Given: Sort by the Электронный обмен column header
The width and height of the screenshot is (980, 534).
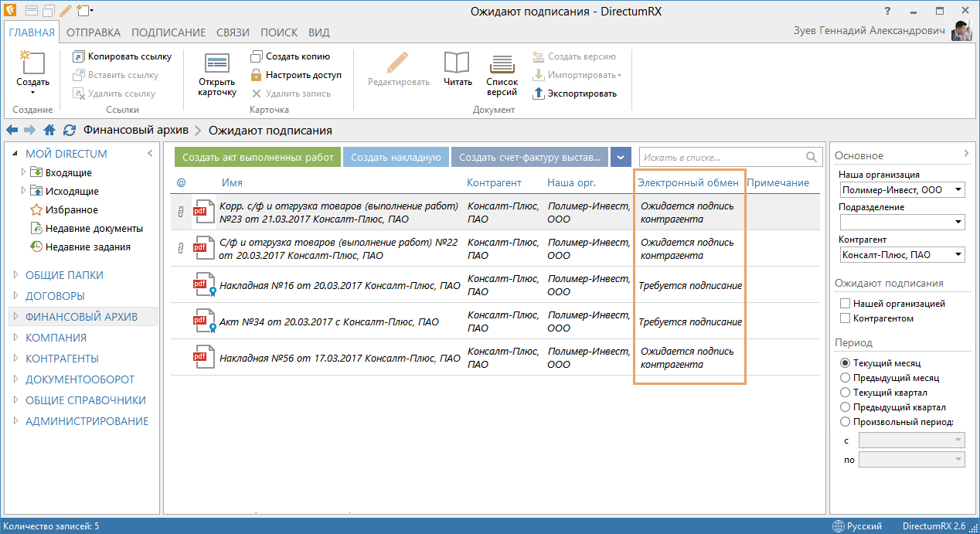Looking at the screenshot, I should [x=688, y=183].
